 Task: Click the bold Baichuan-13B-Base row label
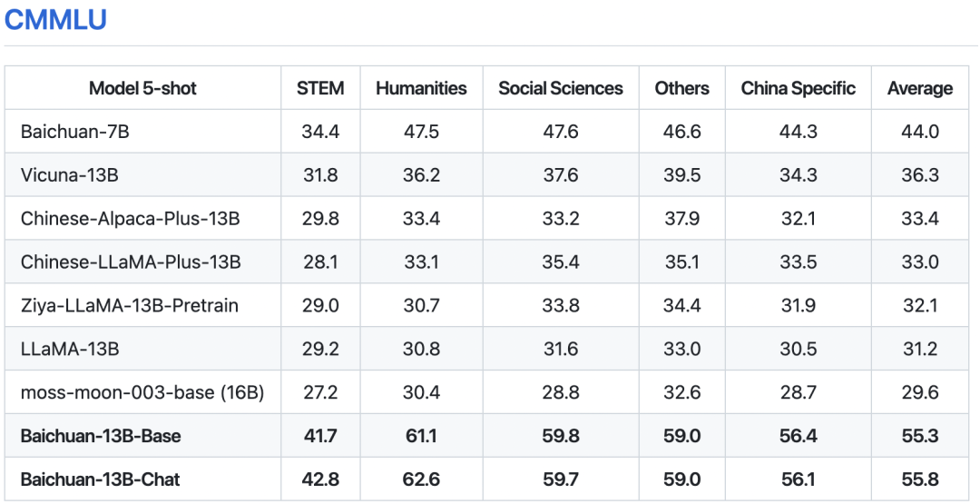click(101, 436)
